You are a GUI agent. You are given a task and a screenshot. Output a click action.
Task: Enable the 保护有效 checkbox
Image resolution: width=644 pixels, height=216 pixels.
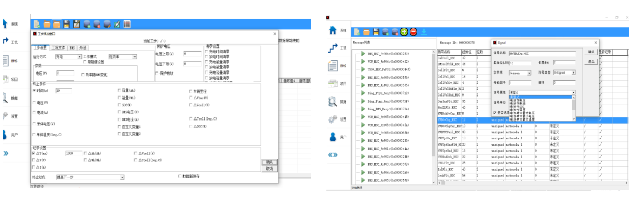[157, 73]
